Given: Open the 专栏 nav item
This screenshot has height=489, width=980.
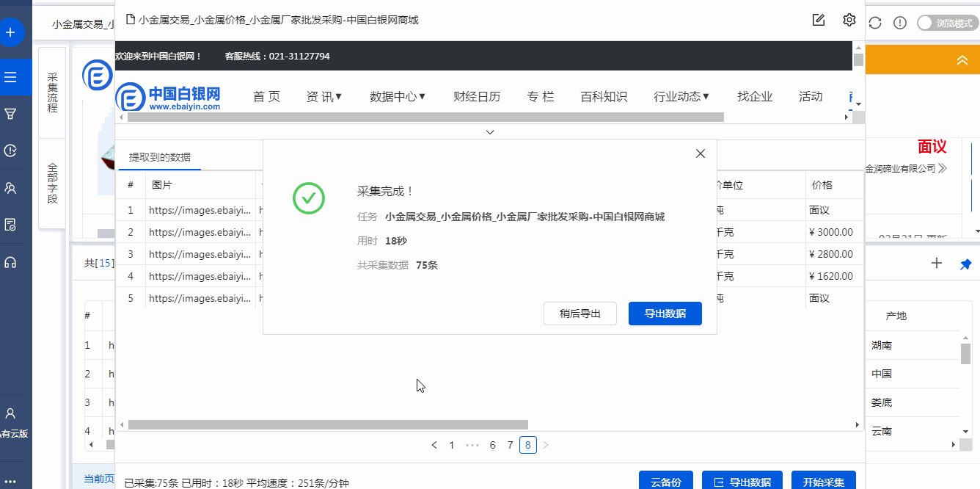Looking at the screenshot, I should 541,96.
